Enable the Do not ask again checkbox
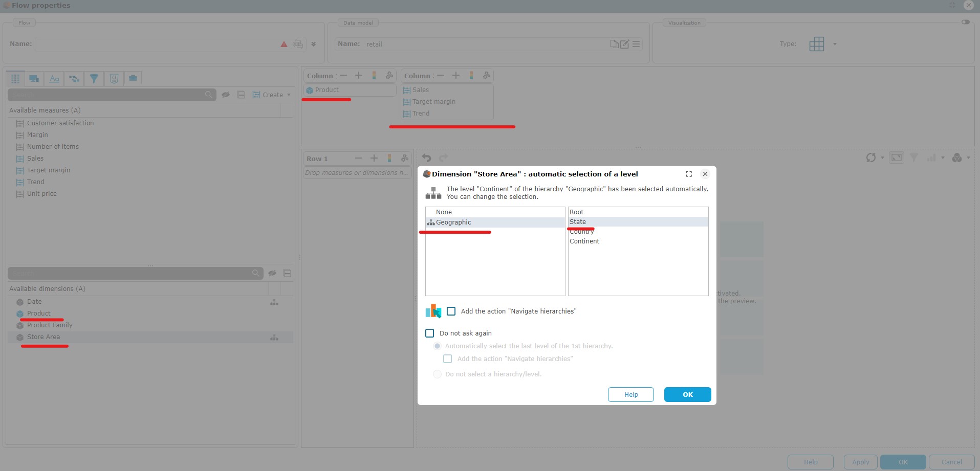The width and height of the screenshot is (980, 471). click(x=430, y=333)
